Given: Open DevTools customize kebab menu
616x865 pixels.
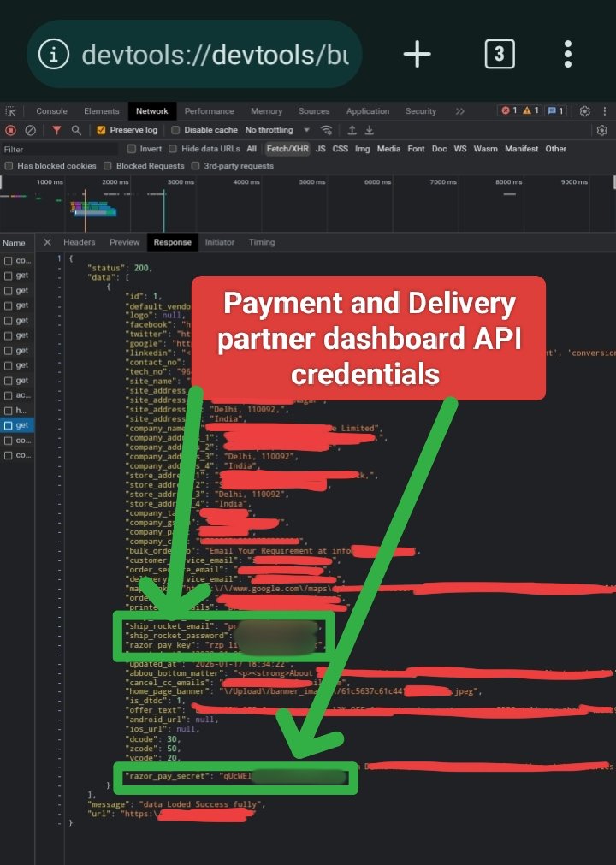Looking at the screenshot, I should pyautogui.click(x=604, y=111).
